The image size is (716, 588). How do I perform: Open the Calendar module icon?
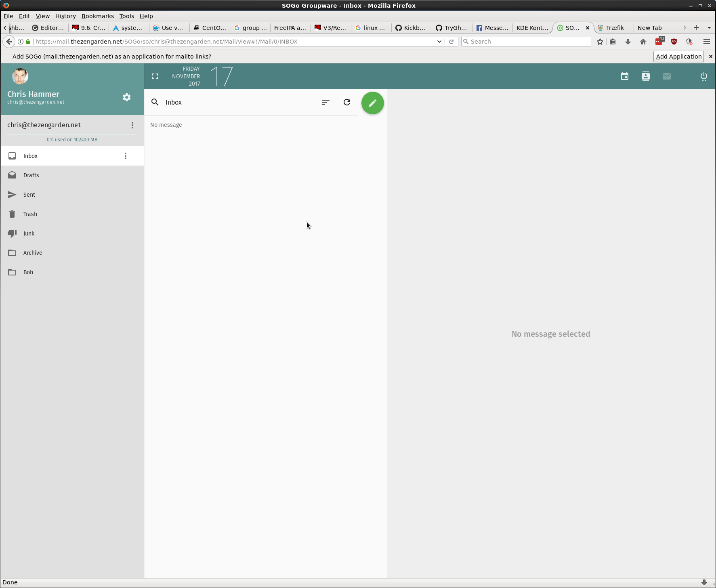pyautogui.click(x=624, y=76)
